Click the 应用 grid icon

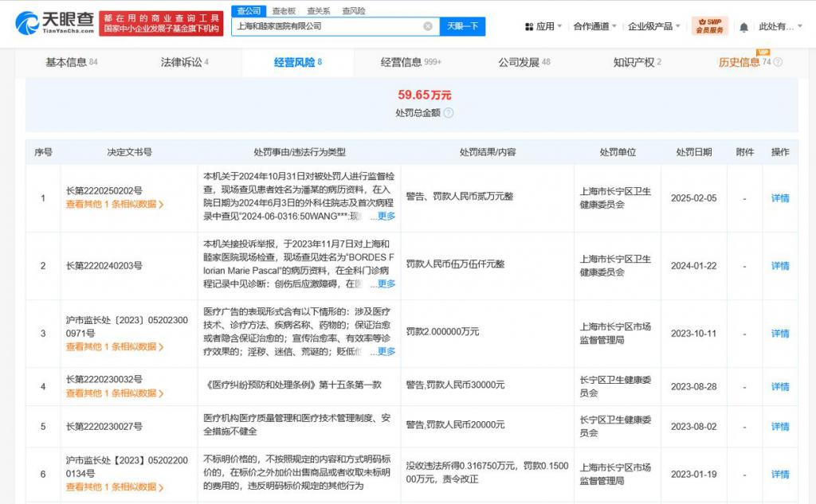[529, 26]
